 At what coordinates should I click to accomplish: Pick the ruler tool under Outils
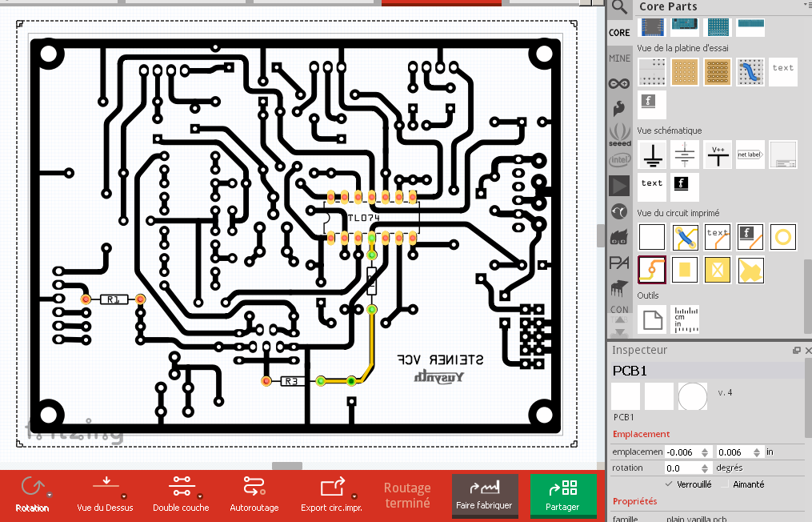(x=685, y=319)
